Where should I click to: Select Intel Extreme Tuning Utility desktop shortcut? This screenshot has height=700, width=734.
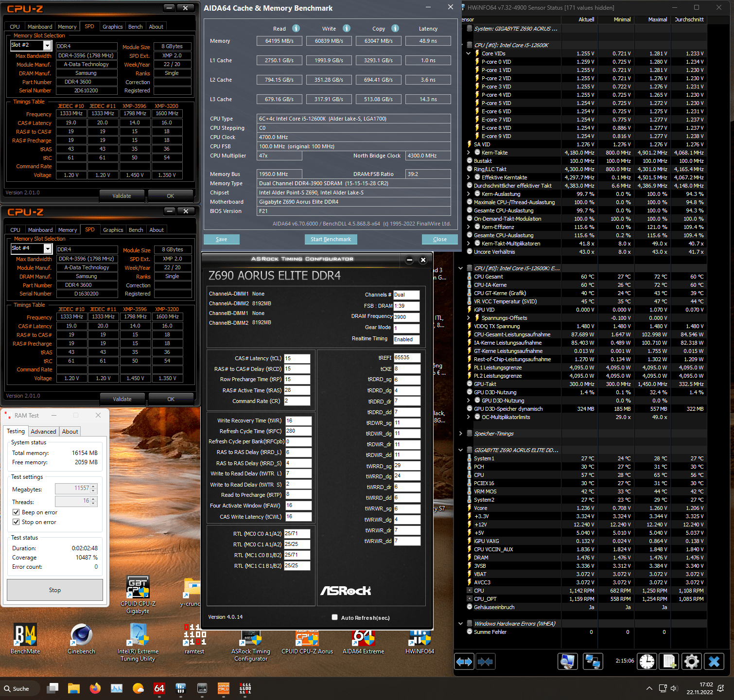point(138,643)
